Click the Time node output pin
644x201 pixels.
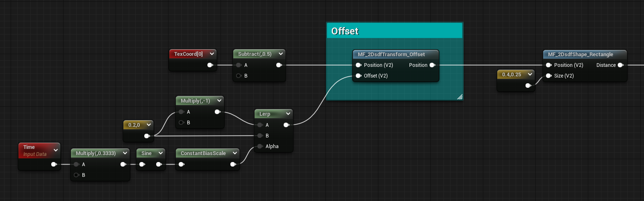click(54, 164)
